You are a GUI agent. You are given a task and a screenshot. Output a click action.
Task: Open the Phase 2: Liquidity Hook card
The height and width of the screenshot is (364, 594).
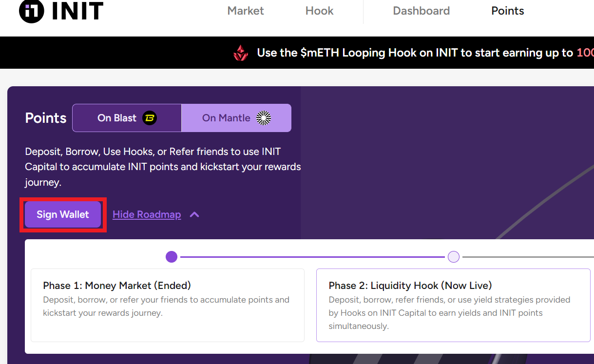(x=453, y=305)
